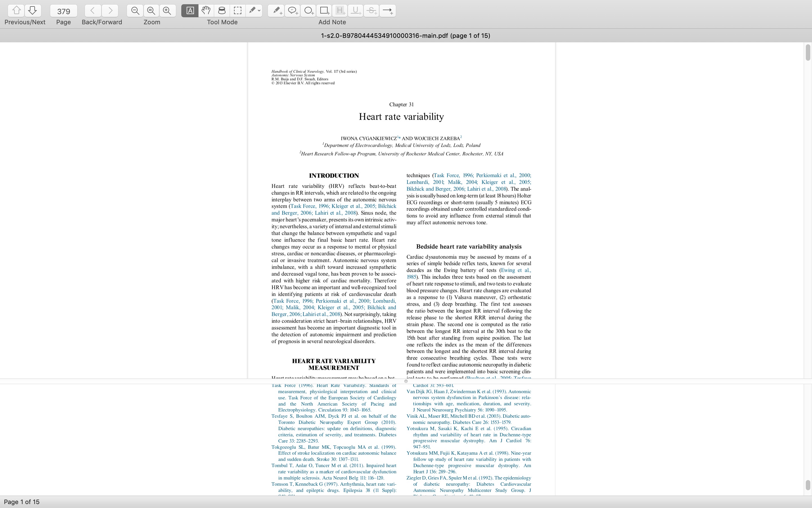Viewport: 812px width, 508px height.
Task: Select the Scroll hand tool mode
Action: tap(206, 11)
